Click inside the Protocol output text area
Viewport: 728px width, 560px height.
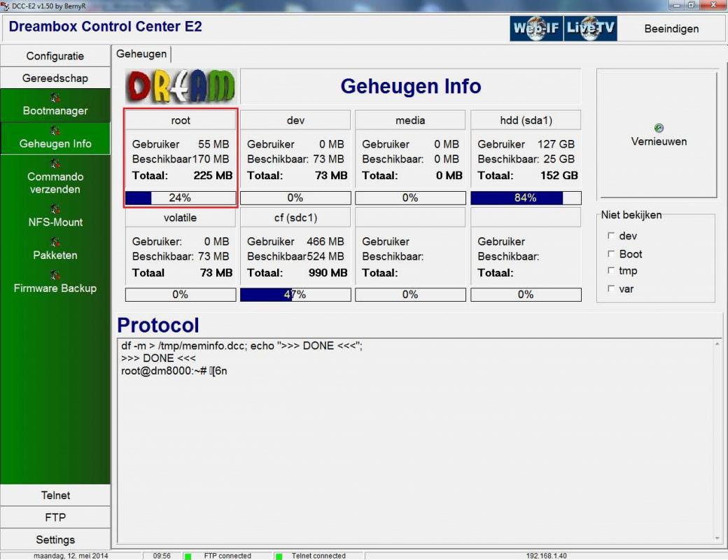tap(416, 441)
